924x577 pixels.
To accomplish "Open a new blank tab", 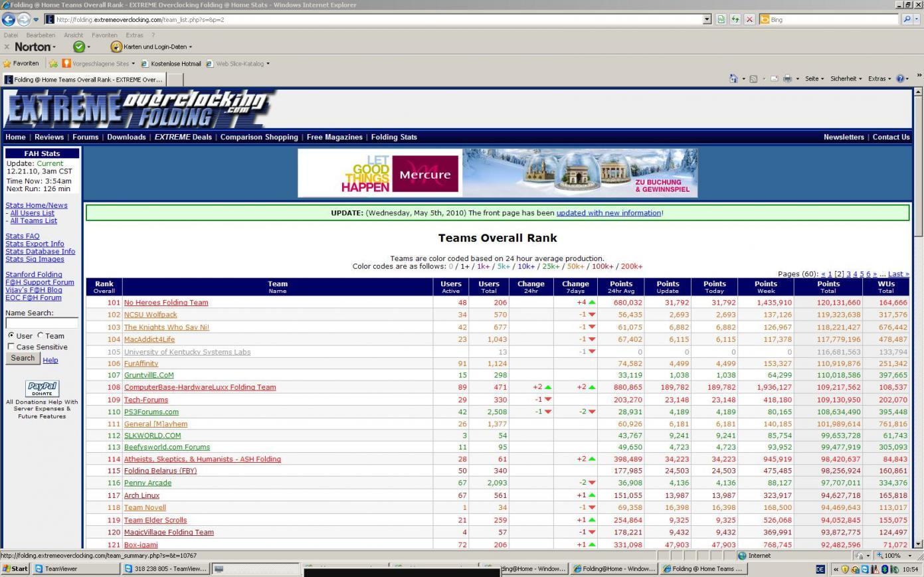I will point(175,80).
